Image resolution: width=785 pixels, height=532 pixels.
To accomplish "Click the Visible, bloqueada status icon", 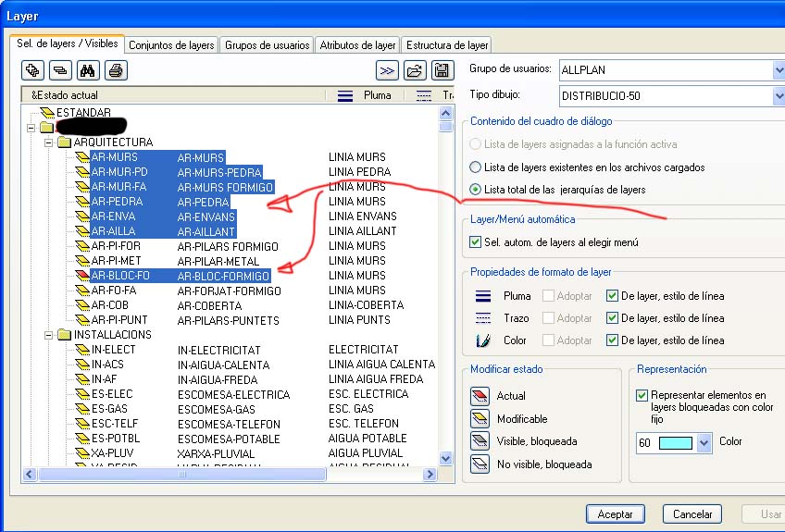I will tap(480, 441).
